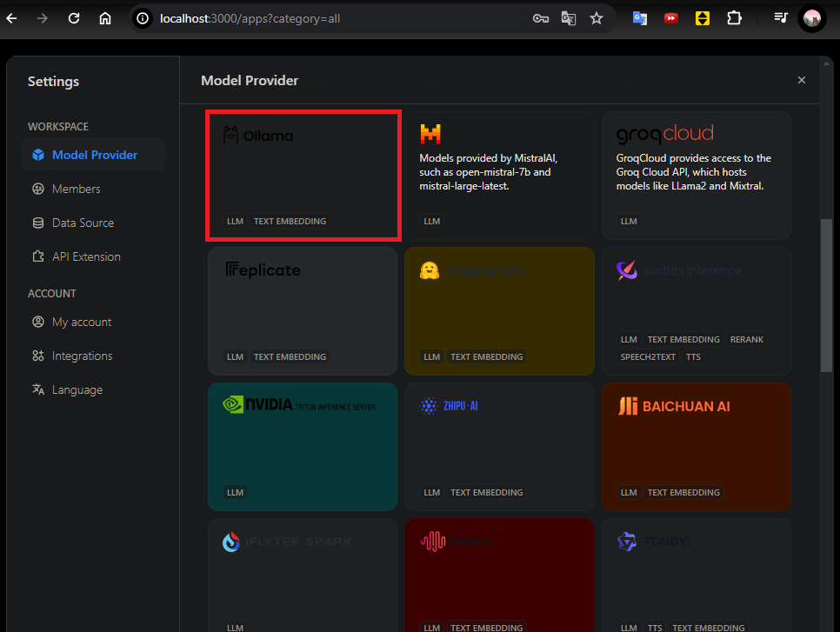Open the Google Translate extension icon
The height and width of the screenshot is (632, 840).
[x=640, y=19]
